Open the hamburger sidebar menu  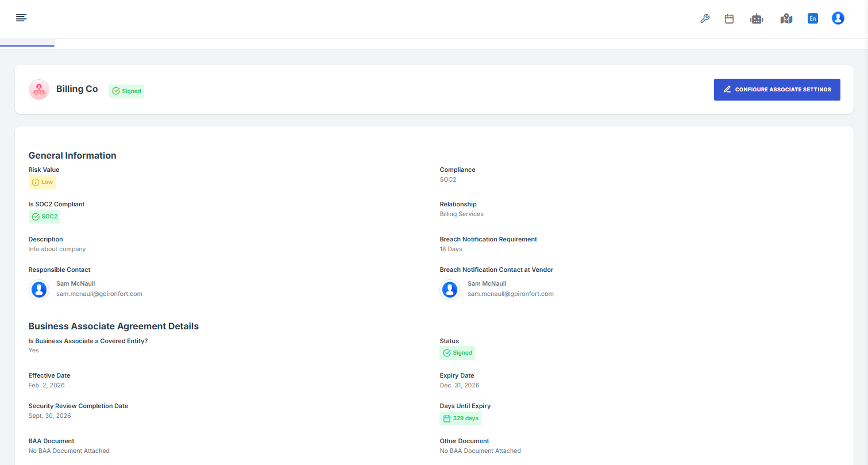pos(21,18)
